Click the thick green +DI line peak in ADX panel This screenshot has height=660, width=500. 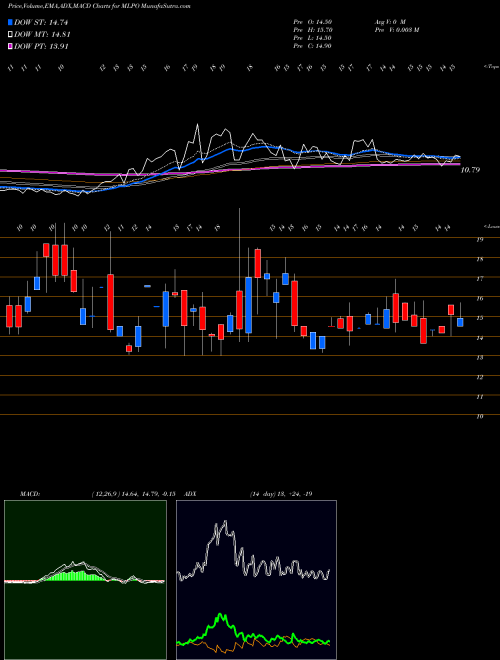click(x=221, y=615)
